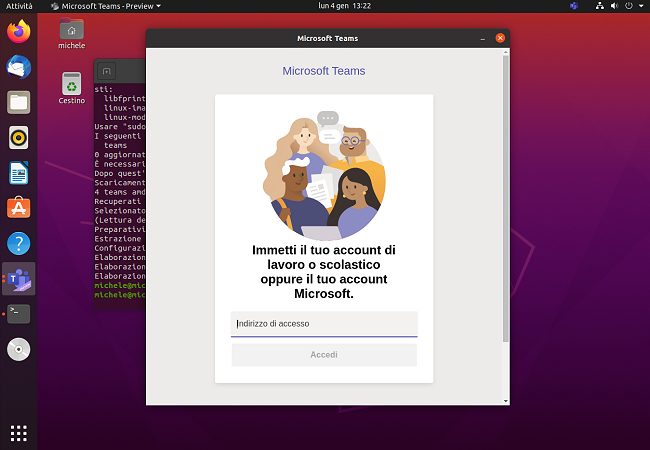650x450 pixels.
Task: Open Firefox from the dock
Action: pyautogui.click(x=19, y=32)
